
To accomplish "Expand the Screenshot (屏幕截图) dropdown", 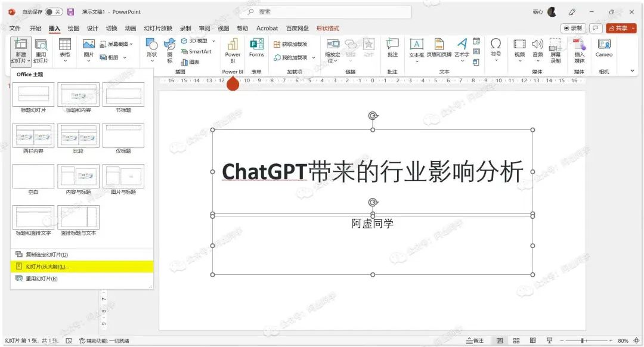I will (131, 44).
